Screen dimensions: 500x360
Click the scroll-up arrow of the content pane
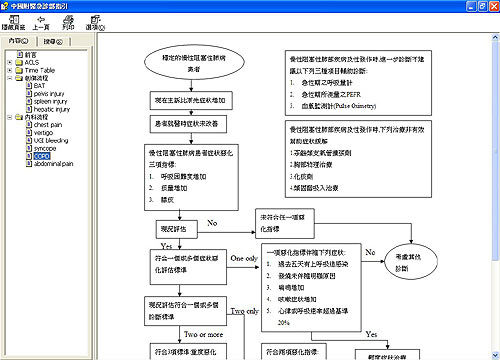pyautogui.click(x=495, y=38)
